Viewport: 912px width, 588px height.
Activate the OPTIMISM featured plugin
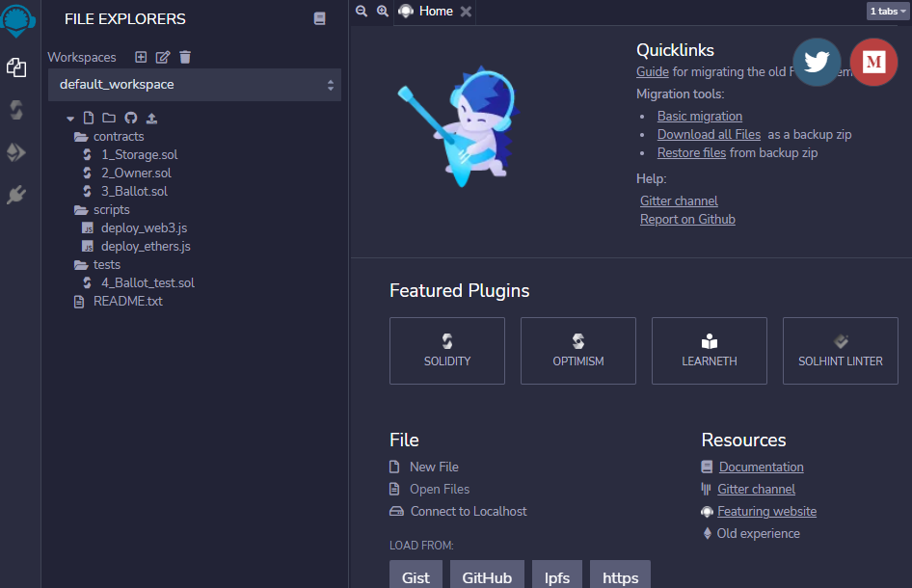578,351
